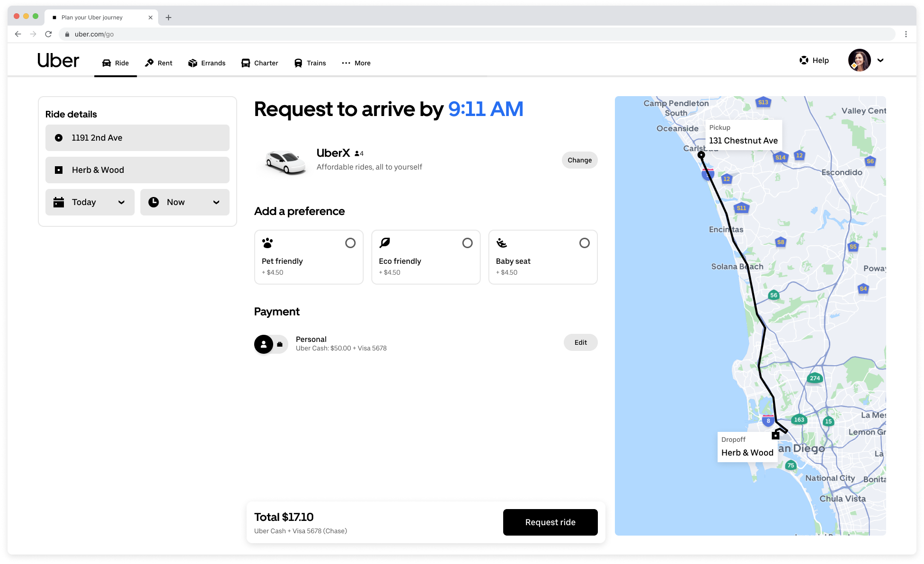Expand the account menu chevron

point(880,60)
